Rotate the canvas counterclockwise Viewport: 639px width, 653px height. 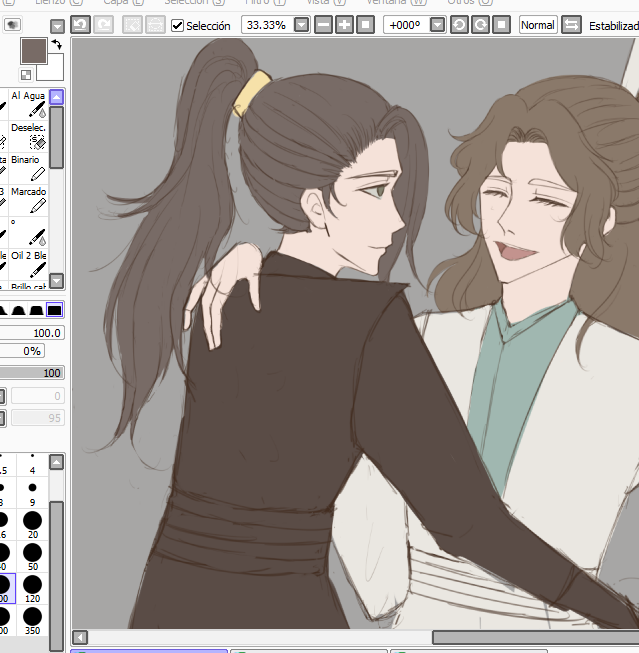point(459,25)
